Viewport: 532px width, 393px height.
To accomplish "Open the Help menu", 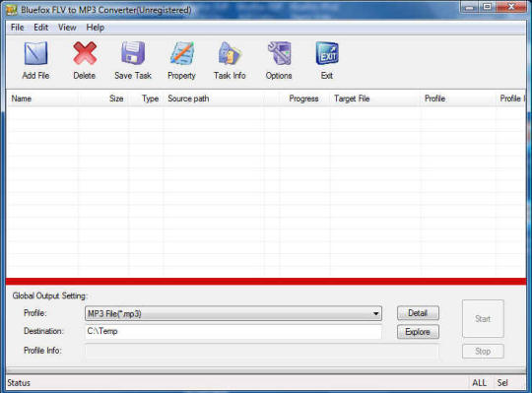I will [x=95, y=28].
